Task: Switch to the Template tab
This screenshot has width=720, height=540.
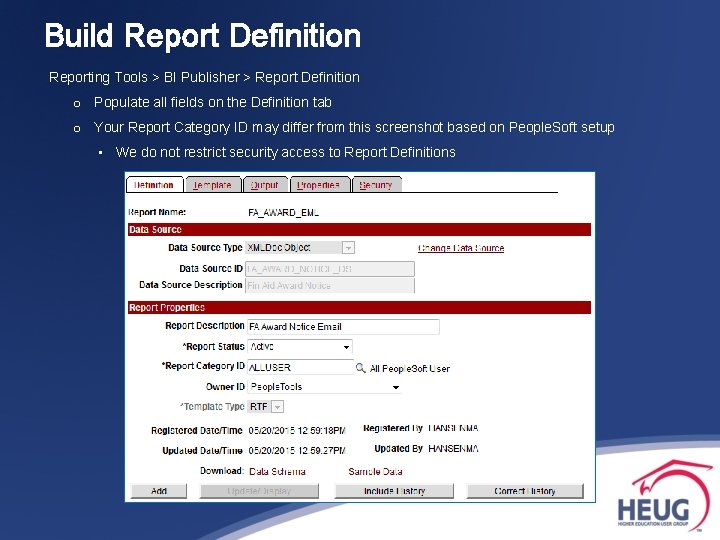Action: (212, 185)
